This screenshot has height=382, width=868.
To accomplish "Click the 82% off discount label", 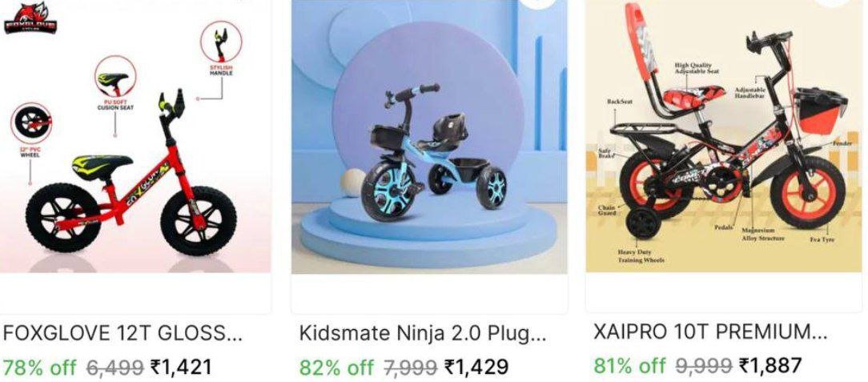I will click(x=336, y=367).
